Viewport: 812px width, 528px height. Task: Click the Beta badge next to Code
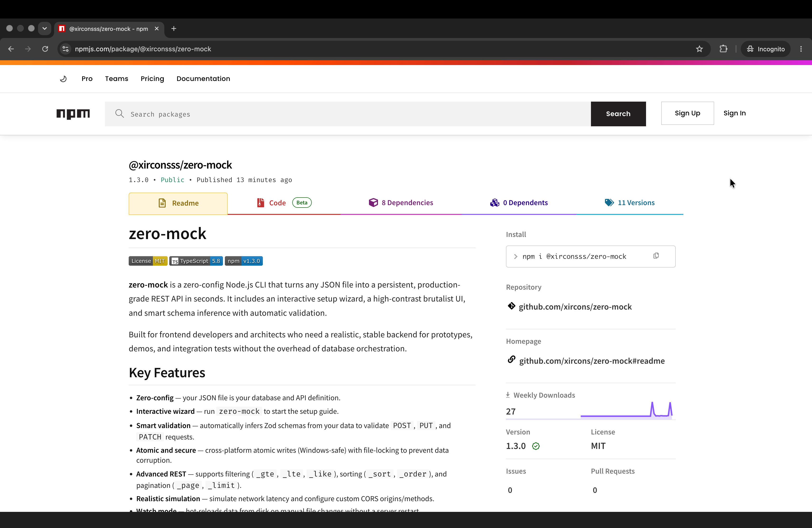(x=302, y=202)
